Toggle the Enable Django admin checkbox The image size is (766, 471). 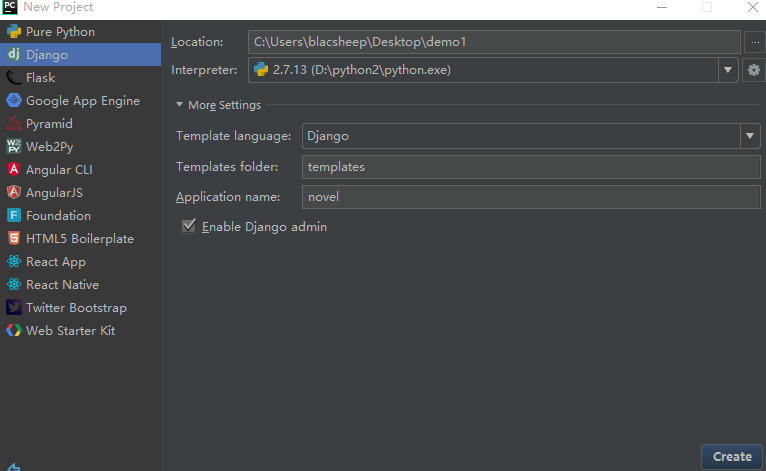[188, 227]
